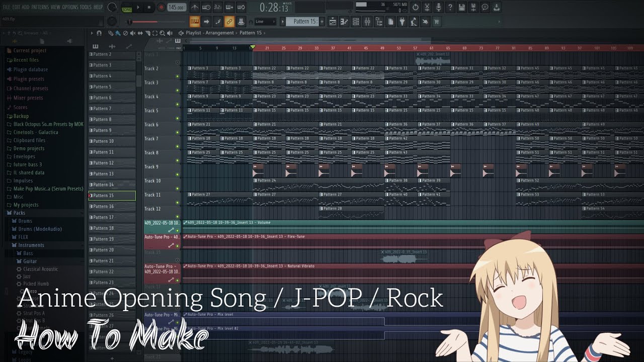
Task: Click the step editing arrow icon
Action: click(206, 22)
